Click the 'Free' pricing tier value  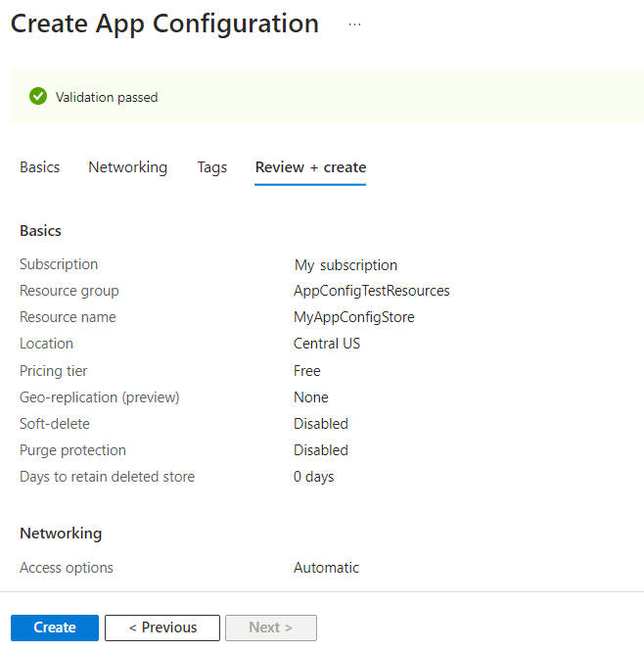tap(307, 371)
